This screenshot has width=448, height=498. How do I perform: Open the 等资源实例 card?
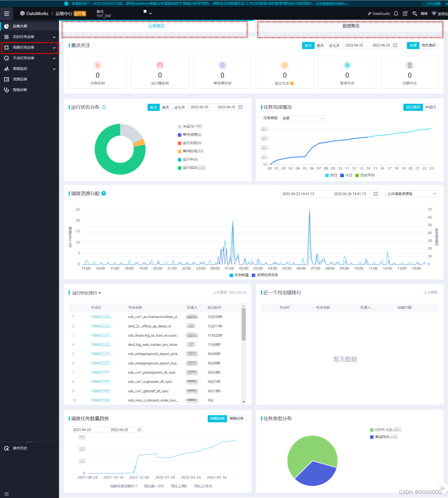pyautogui.click(x=222, y=72)
